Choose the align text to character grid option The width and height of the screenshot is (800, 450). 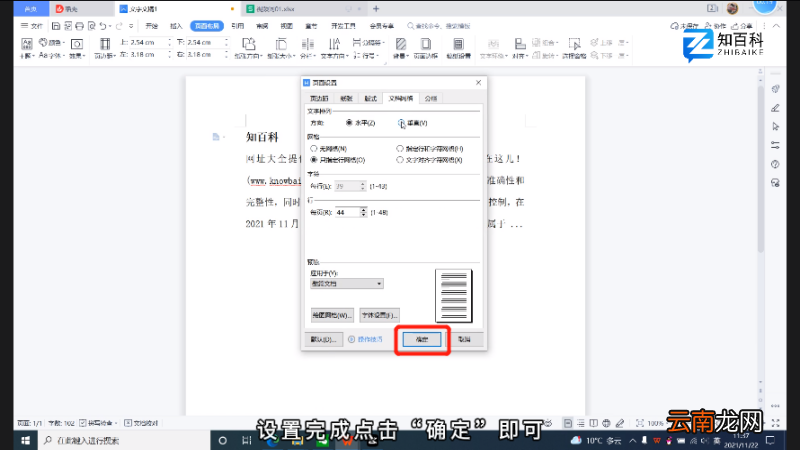400,160
